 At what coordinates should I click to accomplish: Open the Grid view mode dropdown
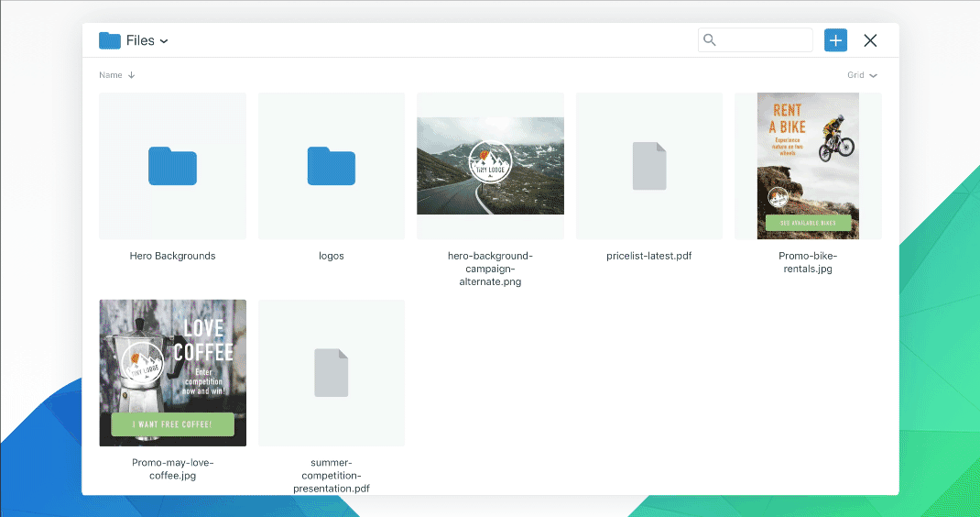862,75
